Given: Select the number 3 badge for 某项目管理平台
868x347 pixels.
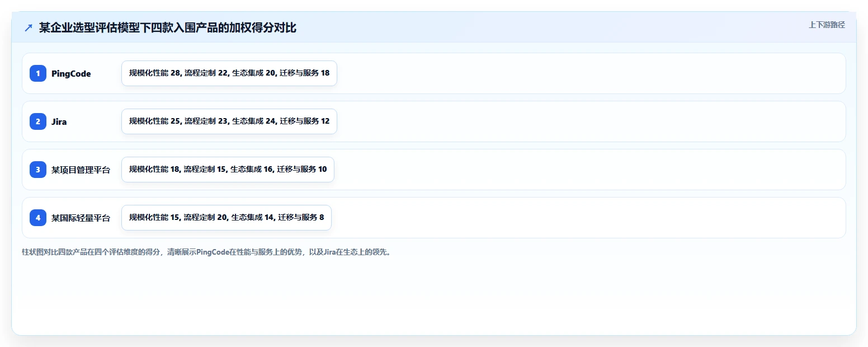Looking at the screenshot, I should (x=38, y=170).
